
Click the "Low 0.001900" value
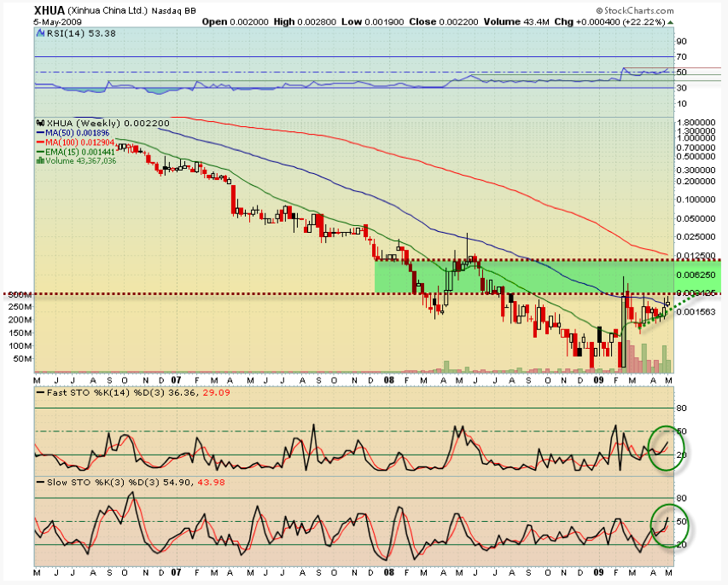pyautogui.click(x=373, y=22)
